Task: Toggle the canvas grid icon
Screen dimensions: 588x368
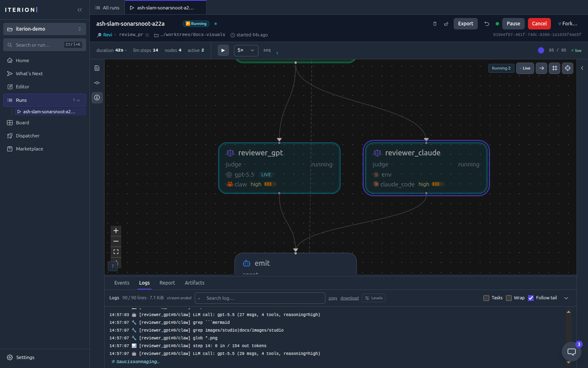Action: tap(555, 68)
